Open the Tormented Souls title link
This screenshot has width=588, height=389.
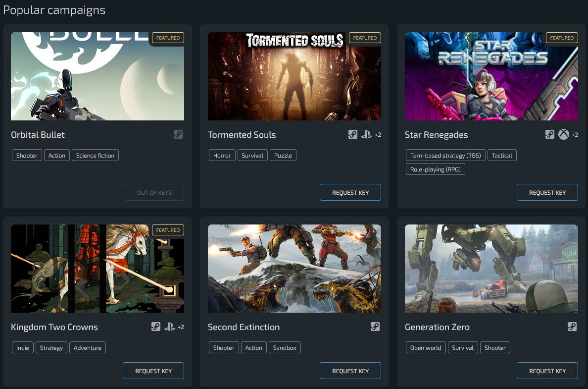point(242,135)
